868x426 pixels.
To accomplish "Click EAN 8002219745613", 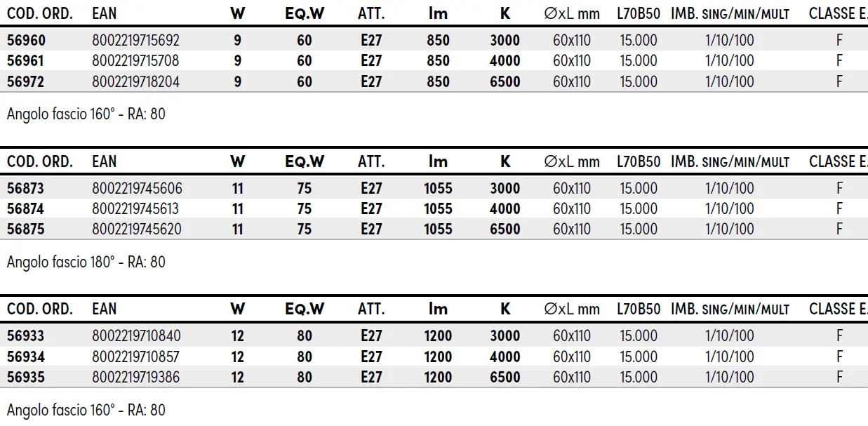I will pyautogui.click(x=135, y=209).
